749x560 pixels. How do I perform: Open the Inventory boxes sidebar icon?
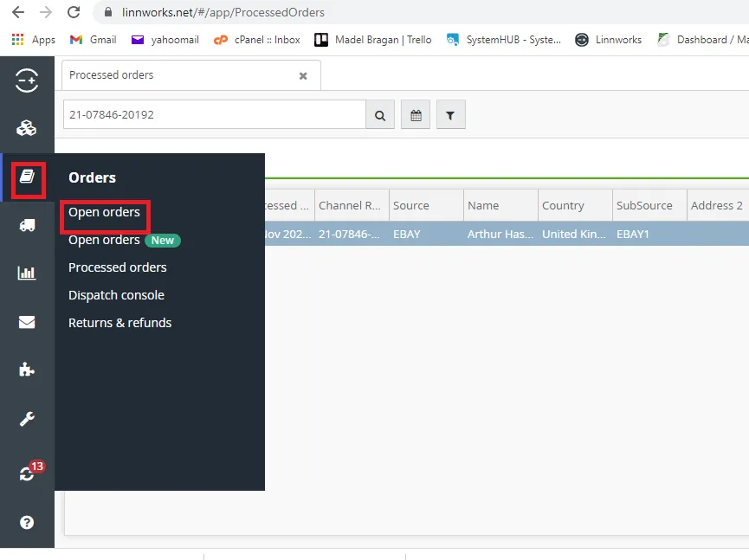point(27,128)
